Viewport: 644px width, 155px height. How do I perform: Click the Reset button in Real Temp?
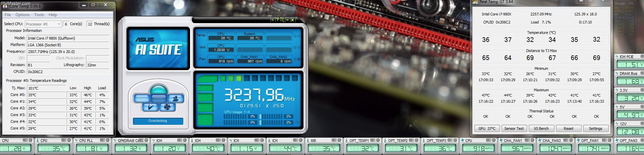point(568,128)
